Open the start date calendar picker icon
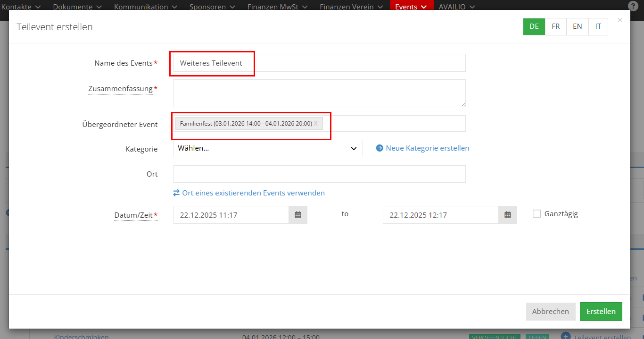This screenshot has width=644, height=339. click(x=298, y=215)
